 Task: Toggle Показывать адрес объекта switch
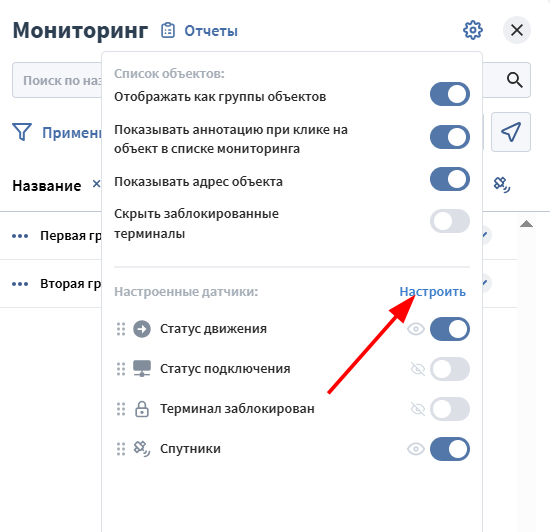pyautogui.click(x=450, y=179)
